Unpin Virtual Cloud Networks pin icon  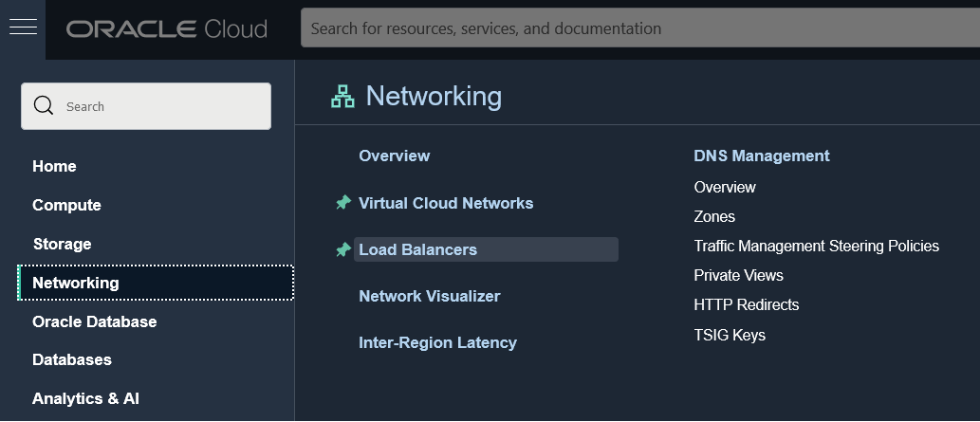click(343, 203)
